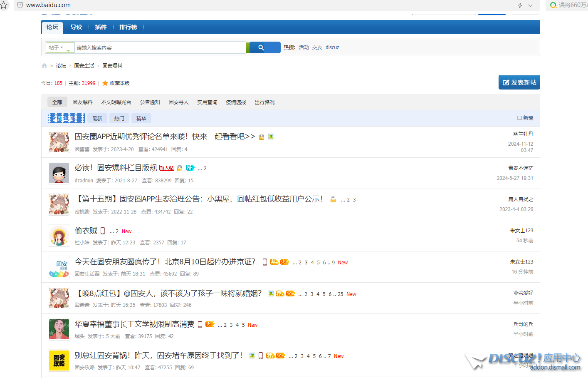Click the image attachment icon on first thread
The image size is (588, 378).
(271, 137)
